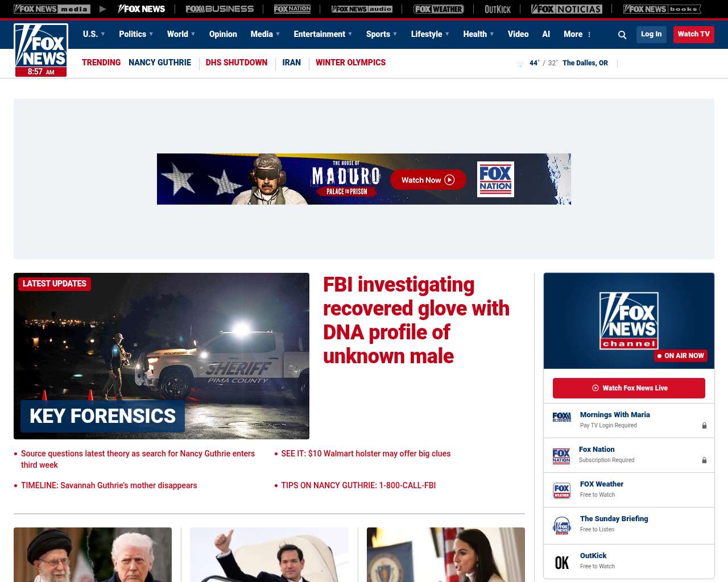Screen dimensions: 728x582
Task: Click the More menu dots icon
Action: pos(589,35)
